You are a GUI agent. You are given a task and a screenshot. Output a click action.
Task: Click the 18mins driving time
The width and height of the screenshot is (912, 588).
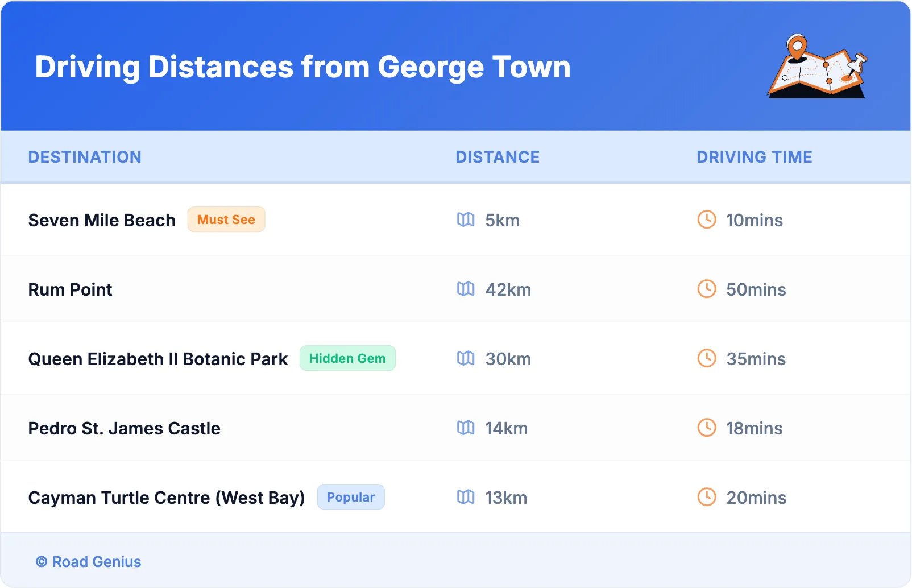pos(755,428)
